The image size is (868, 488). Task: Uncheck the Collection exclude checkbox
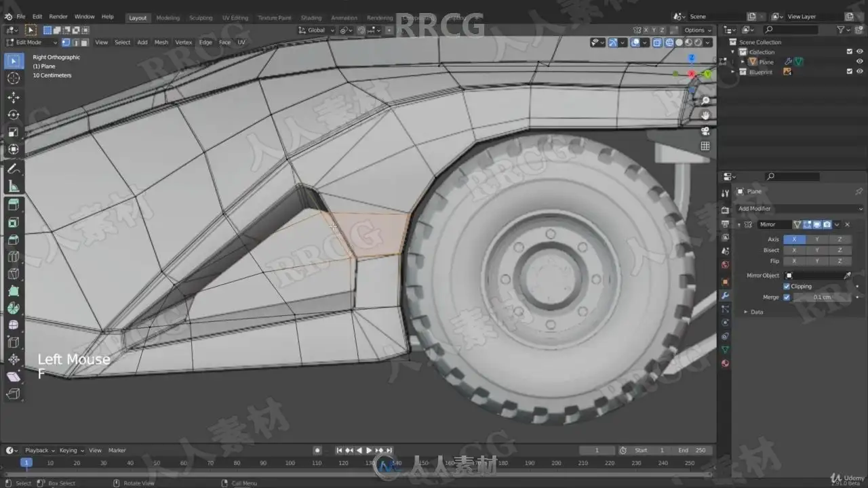pyautogui.click(x=850, y=52)
